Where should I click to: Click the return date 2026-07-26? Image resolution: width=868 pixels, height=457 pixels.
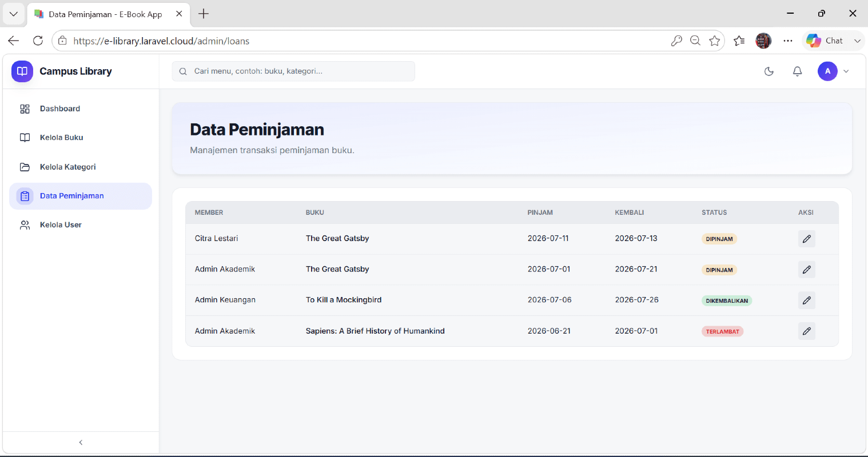[636, 300]
